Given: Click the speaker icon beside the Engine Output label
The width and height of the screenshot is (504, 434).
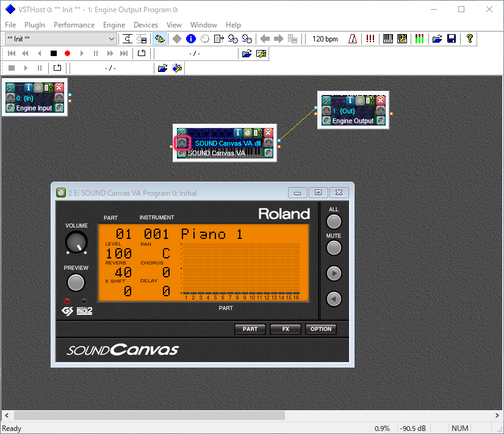Looking at the screenshot, I should 326,121.
